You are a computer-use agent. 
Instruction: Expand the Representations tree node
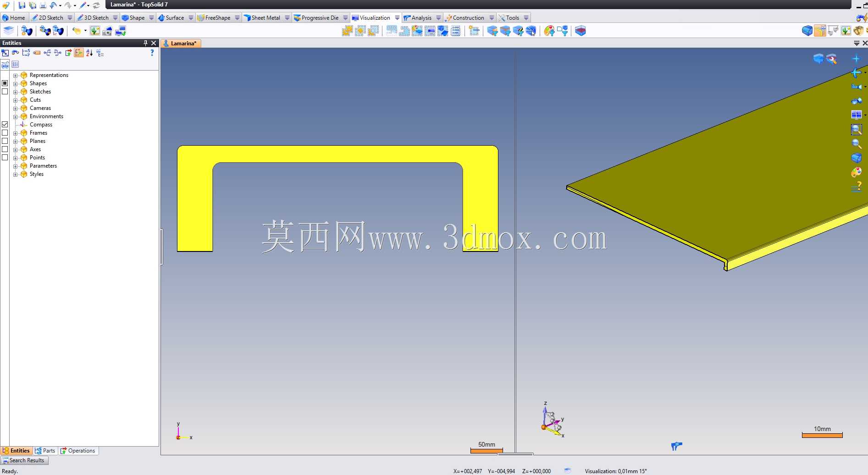tap(15, 75)
